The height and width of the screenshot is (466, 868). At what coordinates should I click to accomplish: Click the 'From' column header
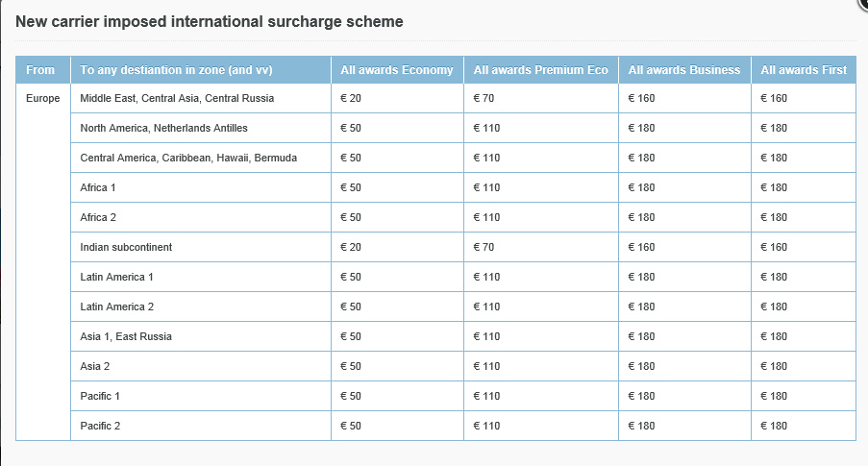tap(41, 70)
